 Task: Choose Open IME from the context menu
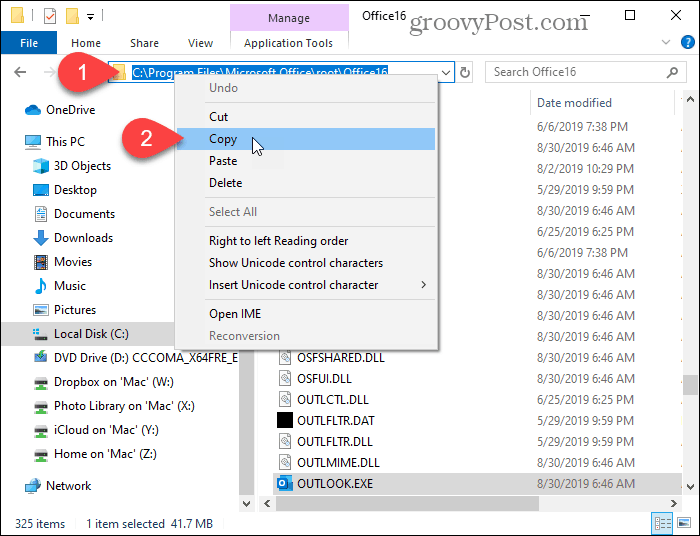tap(306, 314)
